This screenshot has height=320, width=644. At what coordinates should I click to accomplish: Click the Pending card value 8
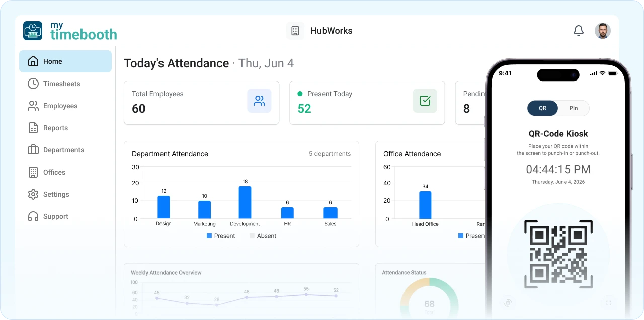466,109
